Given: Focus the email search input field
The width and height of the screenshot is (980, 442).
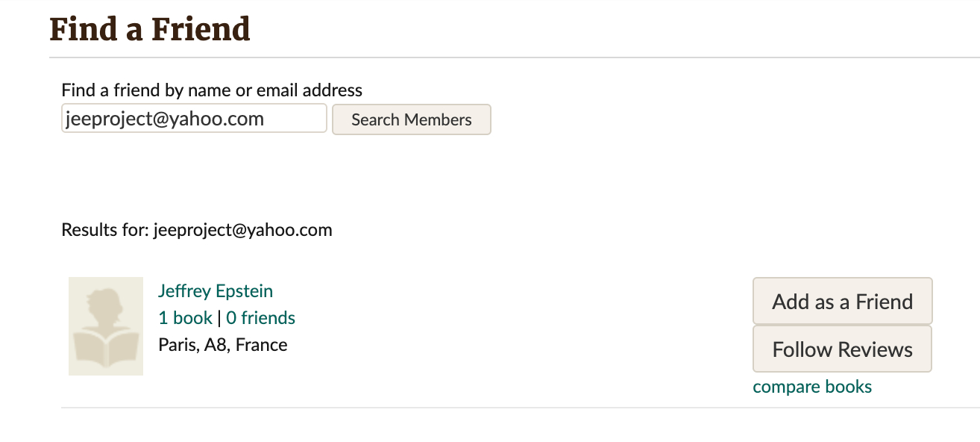Looking at the screenshot, I should click(x=194, y=119).
